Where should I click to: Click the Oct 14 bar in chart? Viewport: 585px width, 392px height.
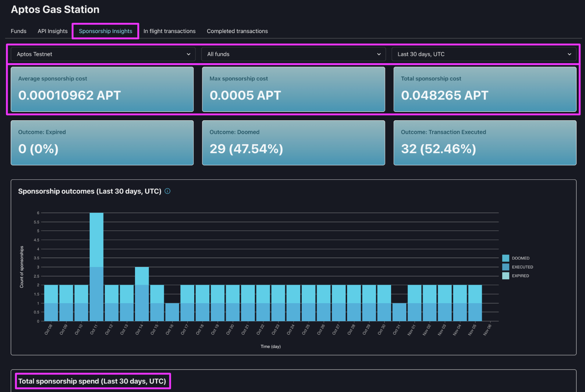click(142, 294)
